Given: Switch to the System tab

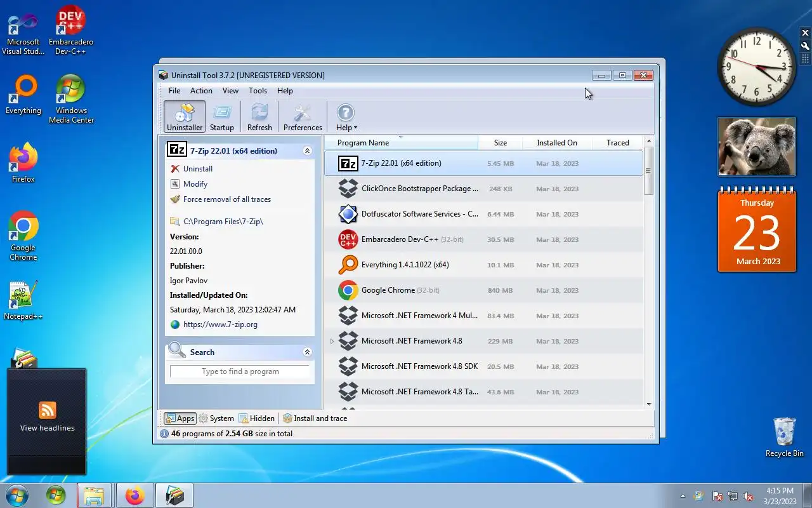Looking at the screenshot, I should tap(216, 418).
